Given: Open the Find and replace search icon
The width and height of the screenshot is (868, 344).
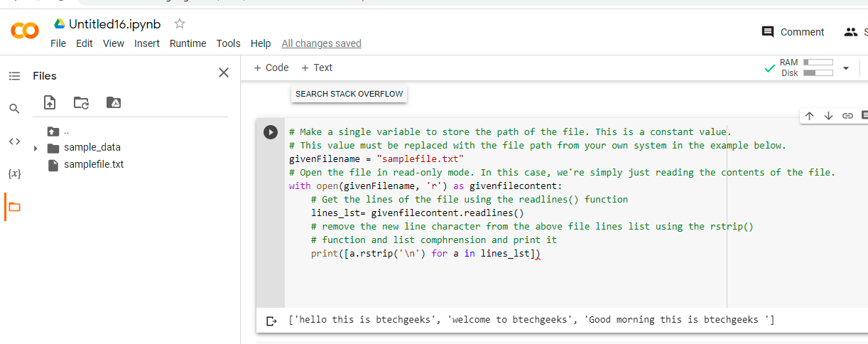Looking at the screenshot, I should pos(14,109).
